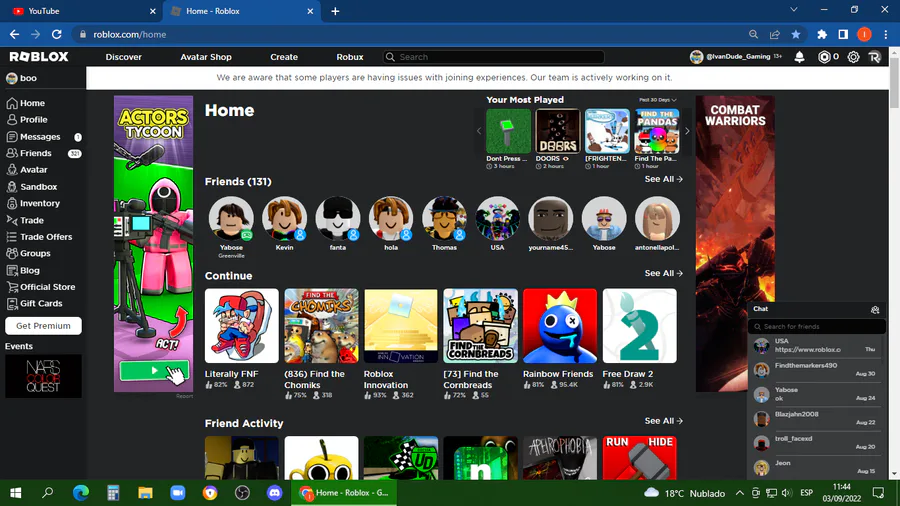The image size is (900, 506).
Task: Open the Avatar Shop menu
Action: point(205,57)
